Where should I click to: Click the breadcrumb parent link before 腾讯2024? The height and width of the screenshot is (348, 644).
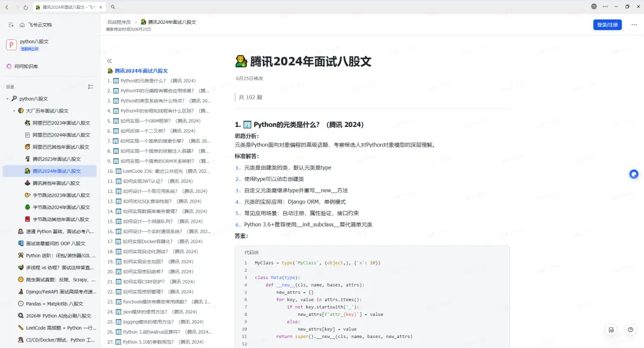pyautogui.click(x=119, y=22)
